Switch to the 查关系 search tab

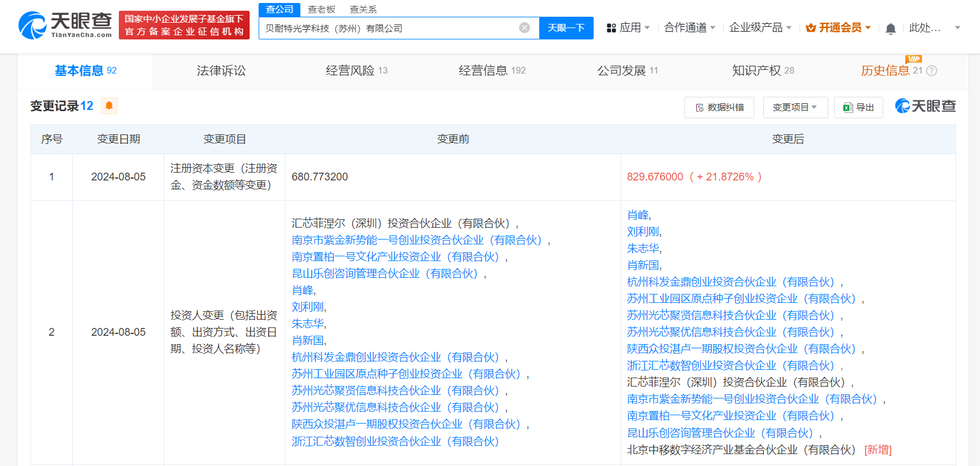(x=363, y=10)
